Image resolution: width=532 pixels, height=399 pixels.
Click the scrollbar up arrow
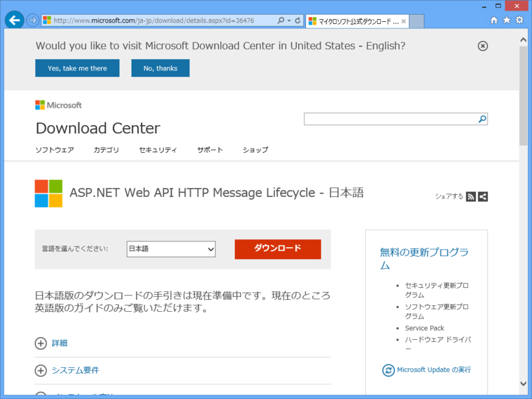tap(523, 40)
